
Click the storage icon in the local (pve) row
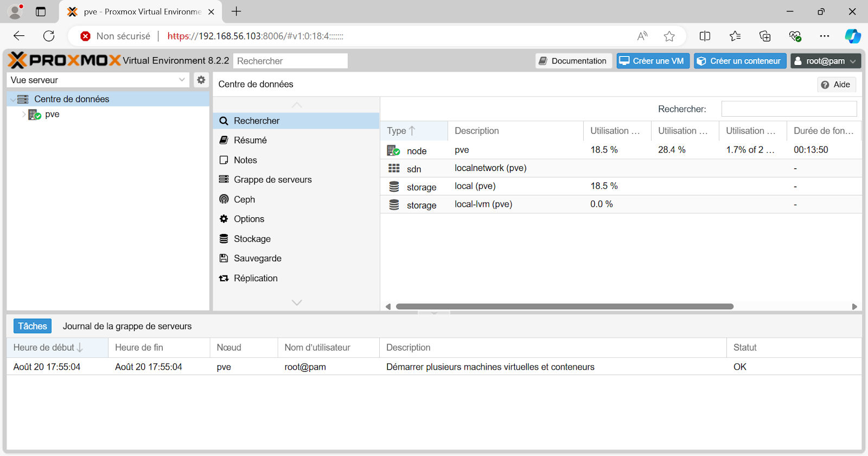tap(394, 187)
